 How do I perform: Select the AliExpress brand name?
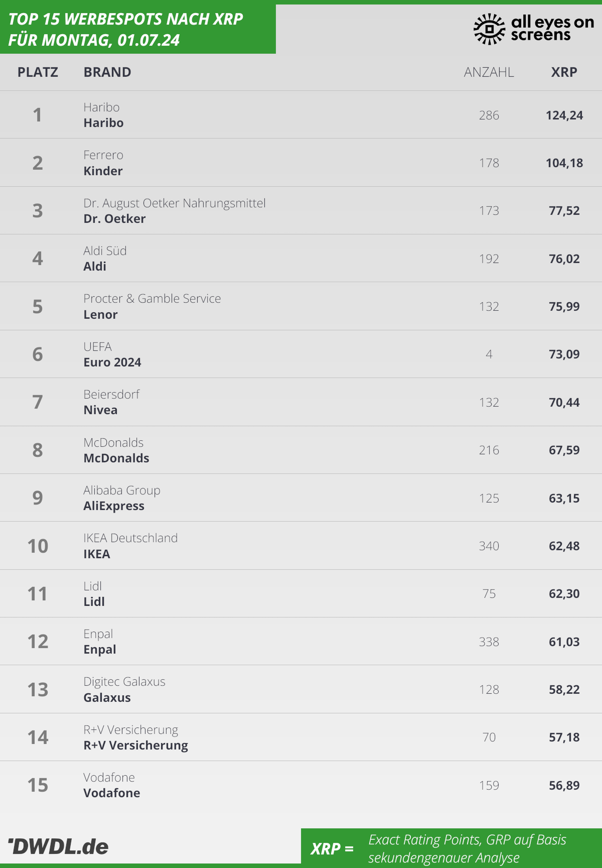pyautogui.click(x=114, y=506)
